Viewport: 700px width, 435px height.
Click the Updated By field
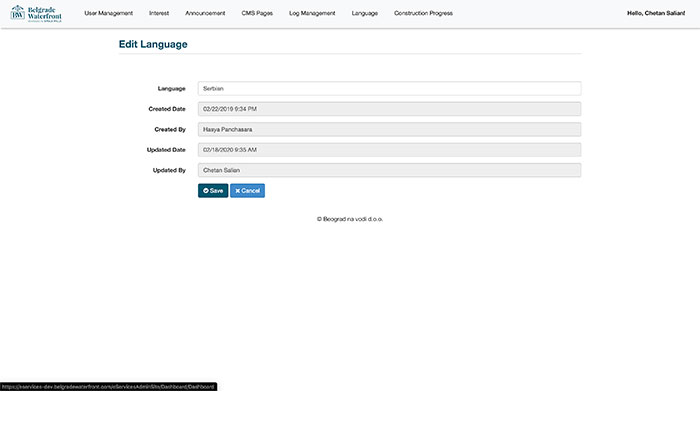click(x=389, y=170)
